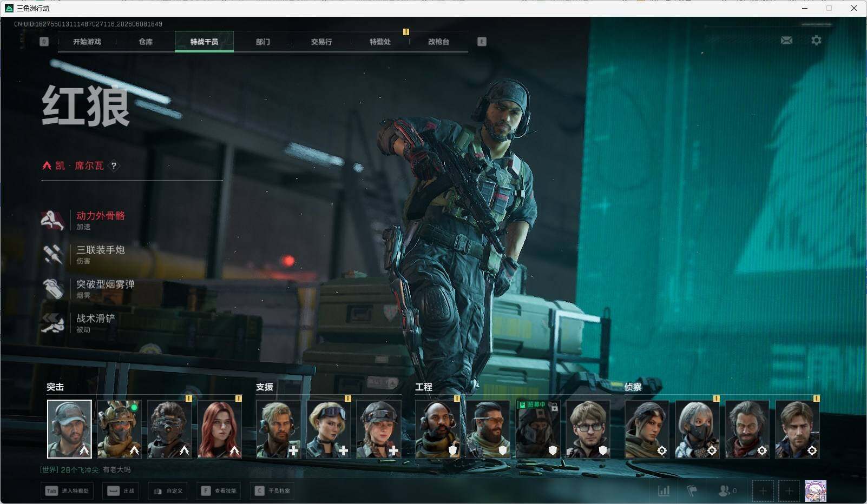Screen dimensions: 867x504
Task: Click the question mark beside 凯·席尔瓦
Action: 114,166
